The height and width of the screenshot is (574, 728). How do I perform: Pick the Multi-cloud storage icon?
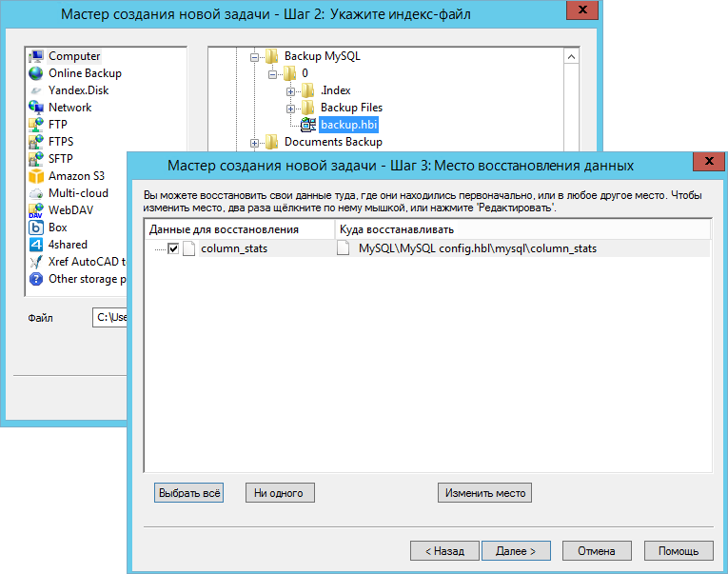36,193
